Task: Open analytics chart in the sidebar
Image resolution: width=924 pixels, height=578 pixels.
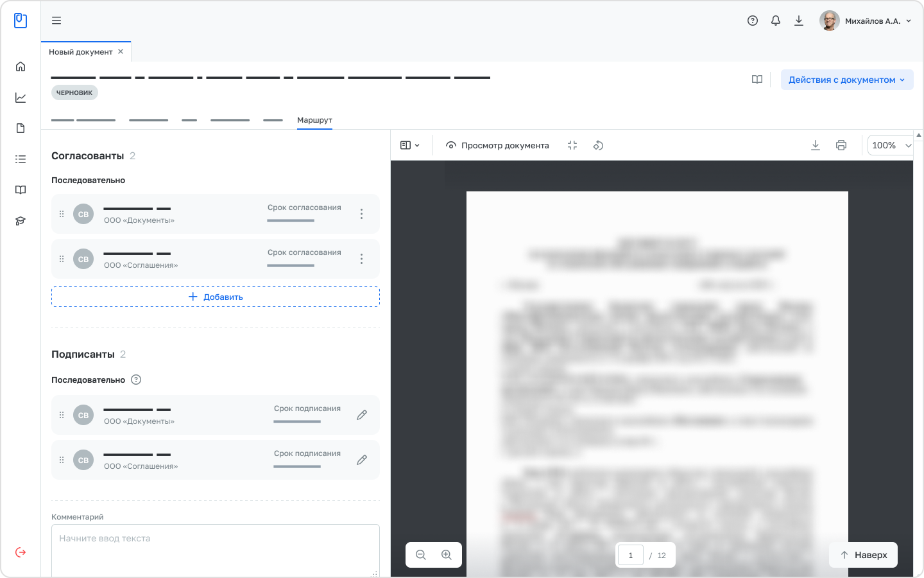Action: [x=21, y=98]
